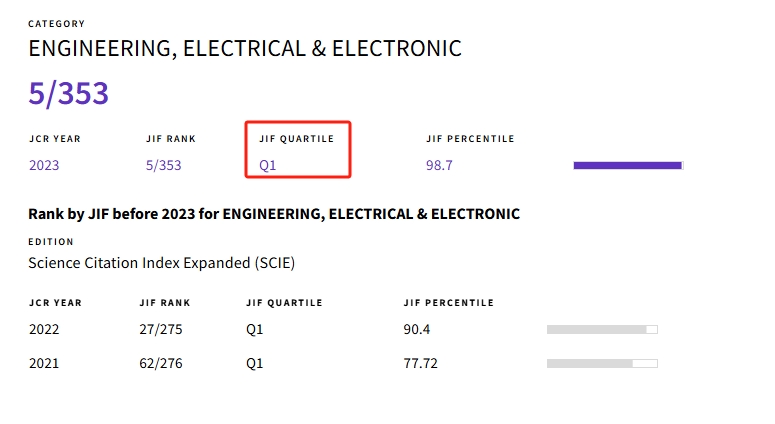775x424 pixels.
Task: Click the 62/276 rank value
Action: point(161,363)
